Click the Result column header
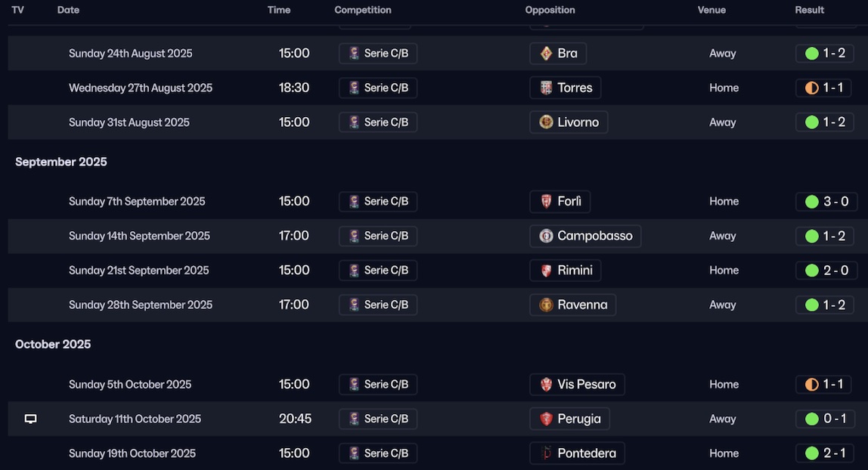The image size is (868, 470). click(809, 11)
